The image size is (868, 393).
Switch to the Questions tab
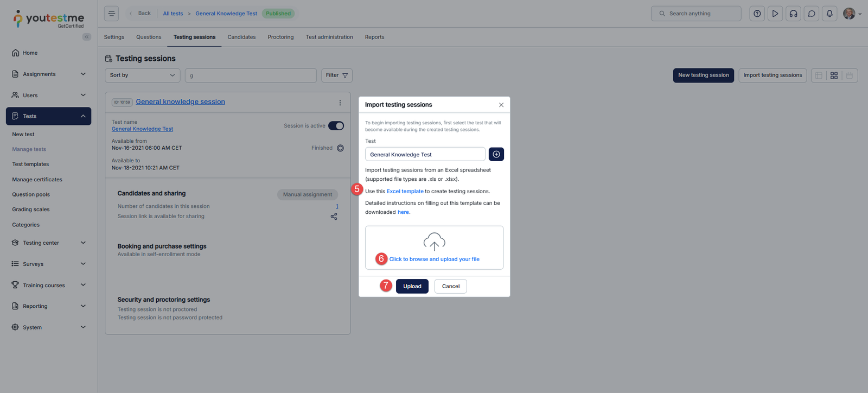click(149, 37)
